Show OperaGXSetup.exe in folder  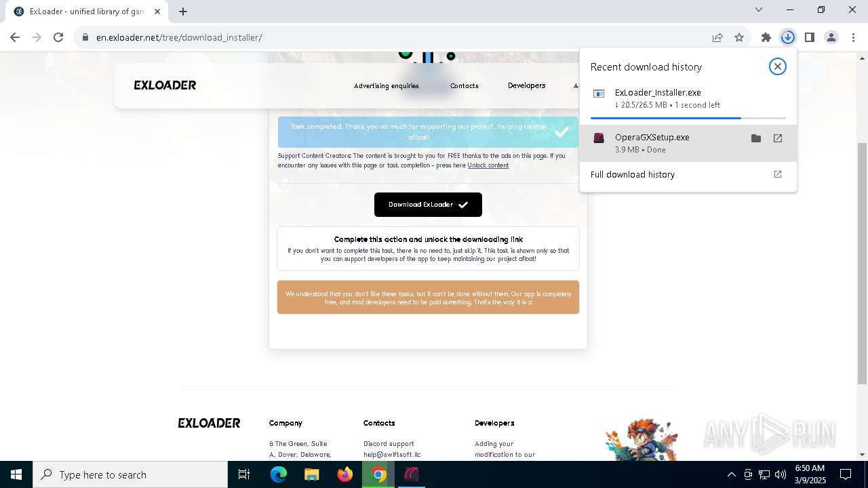pos(756,138)
